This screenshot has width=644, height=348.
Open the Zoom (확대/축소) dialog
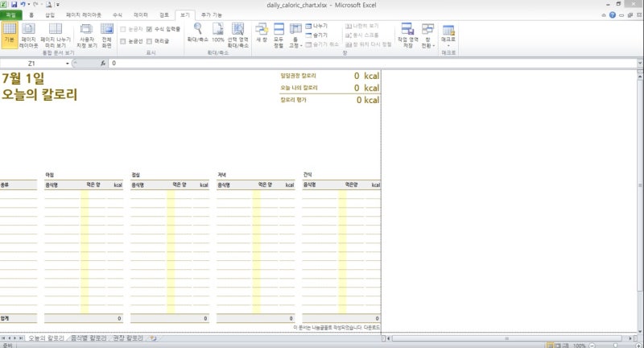[x=197, y=32]
